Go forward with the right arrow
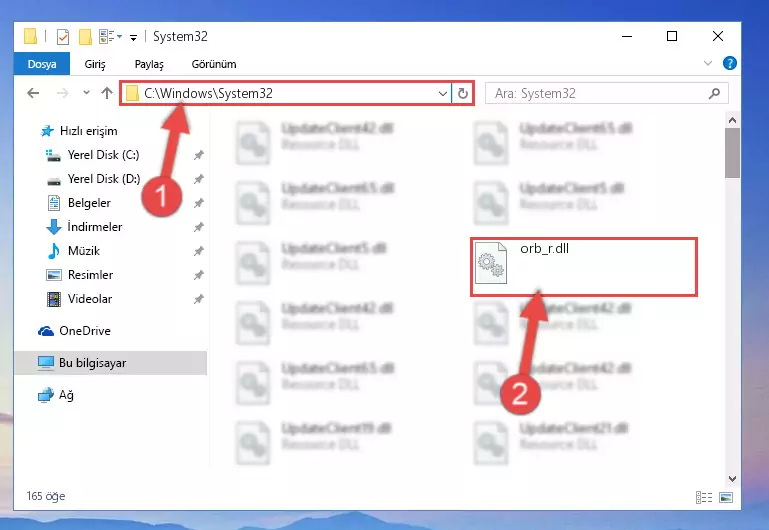Image resolution: width=769 pixels, height=530 pixels. coord(62,93)
